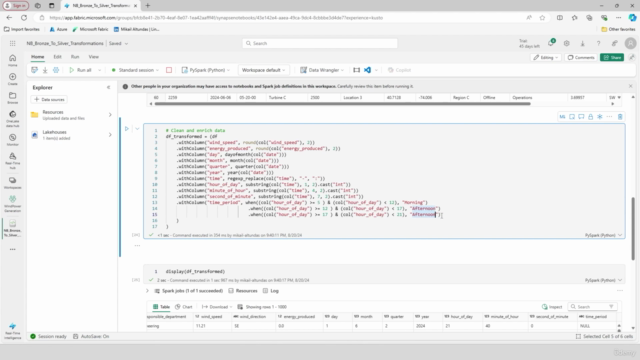Open the Comments button
Viewport: 640px width, 360px height.
[581, 58]
